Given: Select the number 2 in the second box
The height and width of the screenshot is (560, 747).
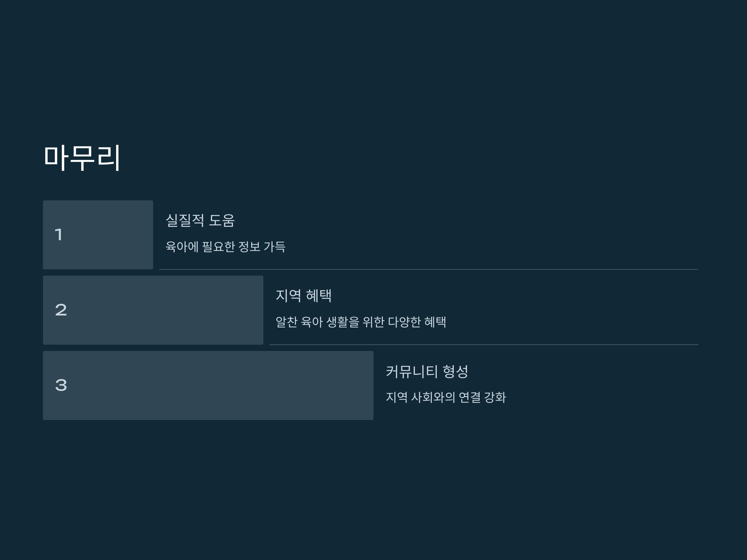Looking at the screenshot, I should click(61, 310).
